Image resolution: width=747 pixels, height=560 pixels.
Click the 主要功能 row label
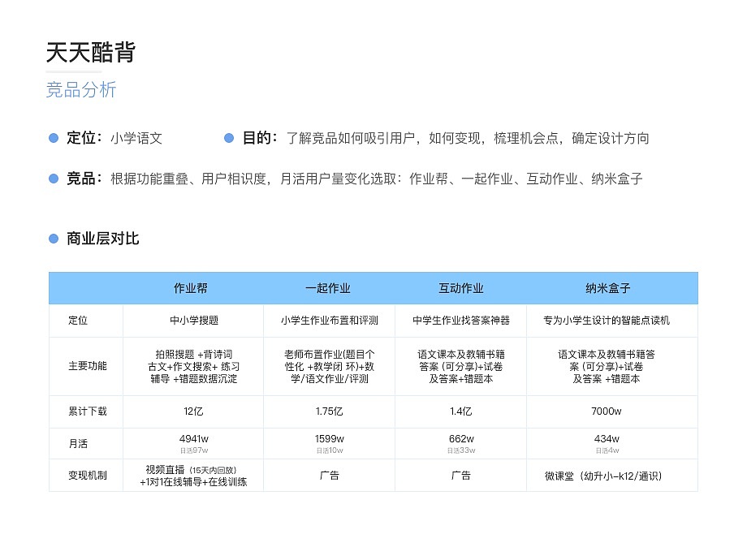pos(88,366)
